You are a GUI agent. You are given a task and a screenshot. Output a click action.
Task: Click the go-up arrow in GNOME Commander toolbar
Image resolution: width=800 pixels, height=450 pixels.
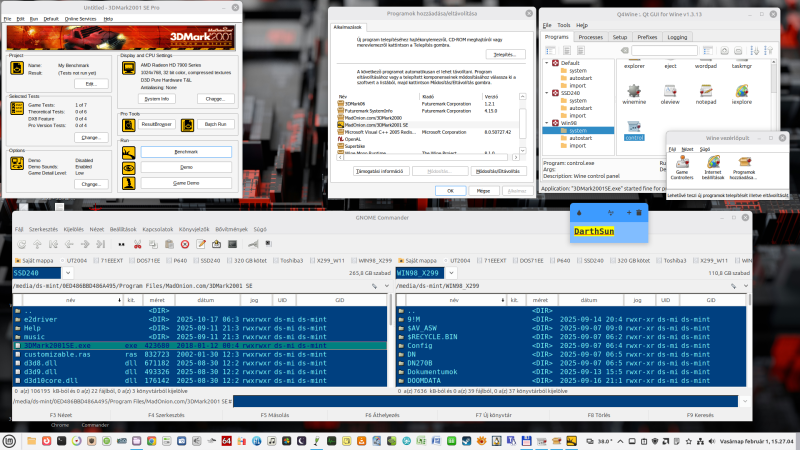pyautogui.click(x=37, y=244)
